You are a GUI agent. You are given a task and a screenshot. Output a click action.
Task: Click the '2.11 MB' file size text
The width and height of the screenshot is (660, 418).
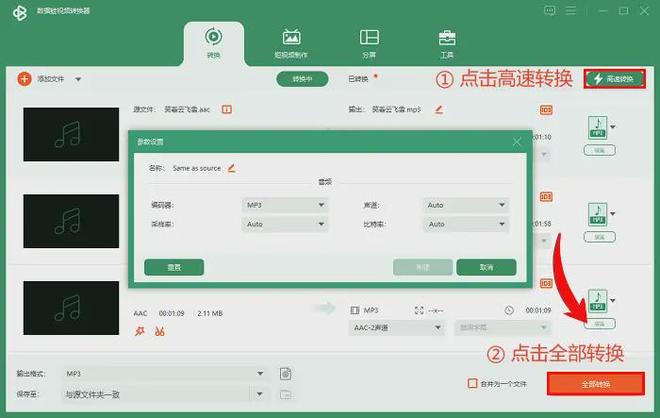click(210, 313)
